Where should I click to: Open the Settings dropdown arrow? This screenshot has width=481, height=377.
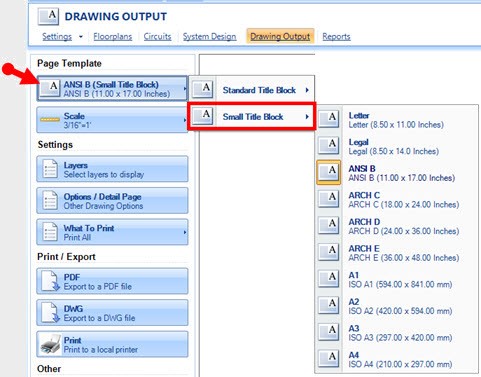81,37
